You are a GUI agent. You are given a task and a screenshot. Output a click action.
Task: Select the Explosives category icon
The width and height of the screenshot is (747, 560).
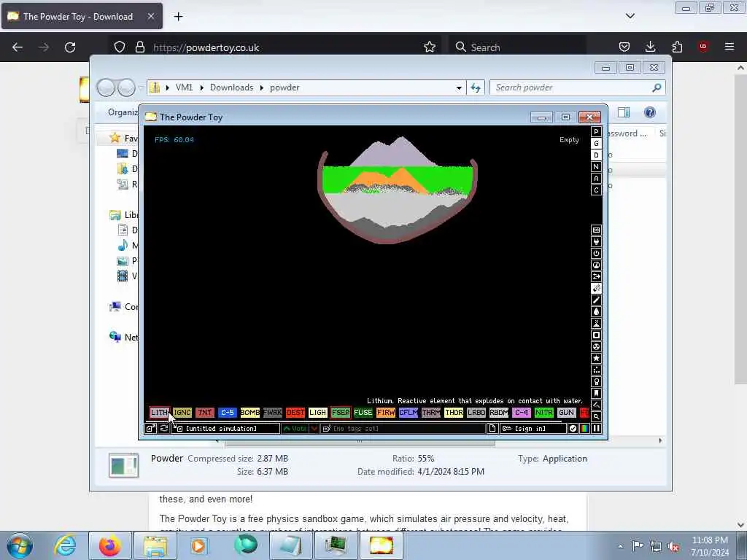point(596,289)
